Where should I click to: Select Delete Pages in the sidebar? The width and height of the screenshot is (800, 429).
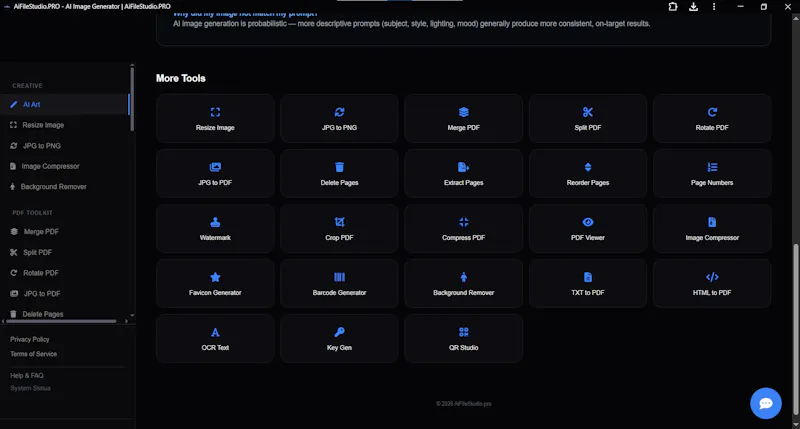65,313
